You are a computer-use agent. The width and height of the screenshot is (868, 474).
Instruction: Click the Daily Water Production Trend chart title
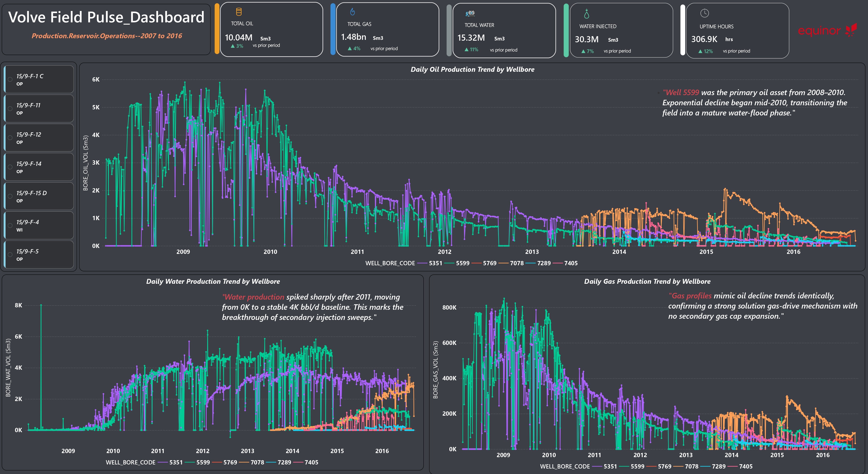[x=213, y=282]
